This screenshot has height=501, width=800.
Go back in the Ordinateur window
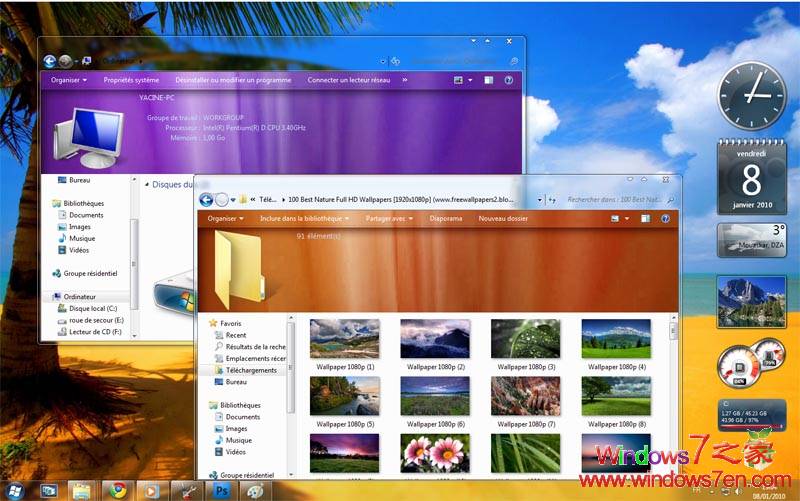coord(49,62)
